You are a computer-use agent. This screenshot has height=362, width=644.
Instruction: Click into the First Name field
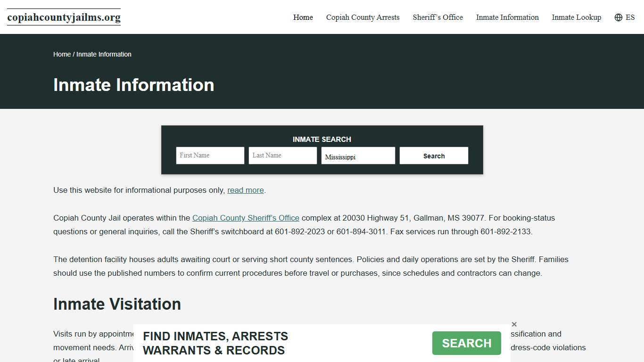[x=210, y=156]
